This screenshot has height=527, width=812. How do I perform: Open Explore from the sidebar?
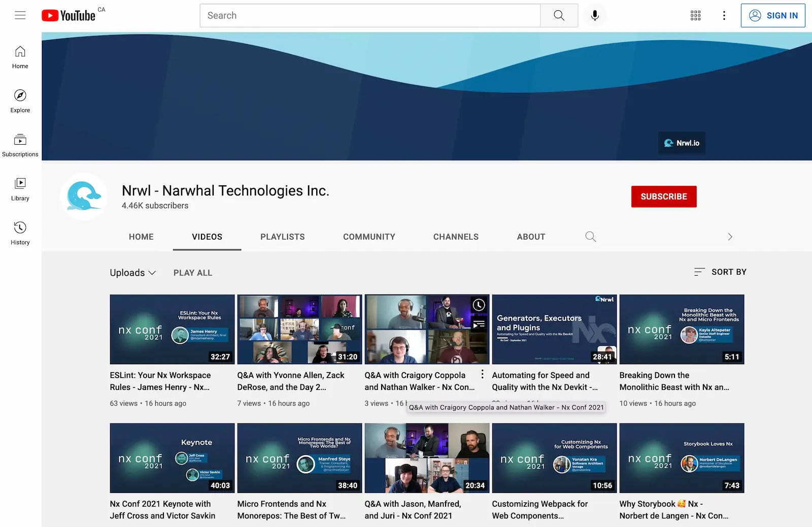(x=20, y=101)
